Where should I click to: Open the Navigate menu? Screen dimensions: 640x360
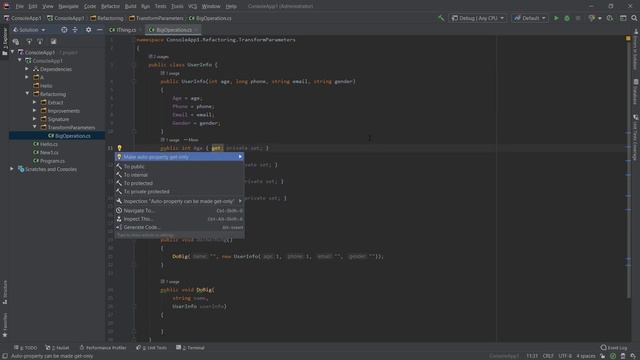coord(69,6)
